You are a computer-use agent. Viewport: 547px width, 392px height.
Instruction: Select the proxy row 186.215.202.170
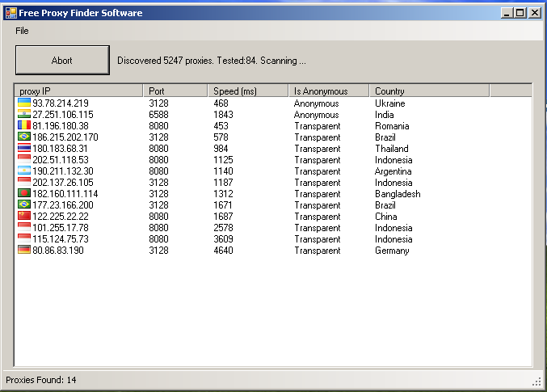pos(65,137)
